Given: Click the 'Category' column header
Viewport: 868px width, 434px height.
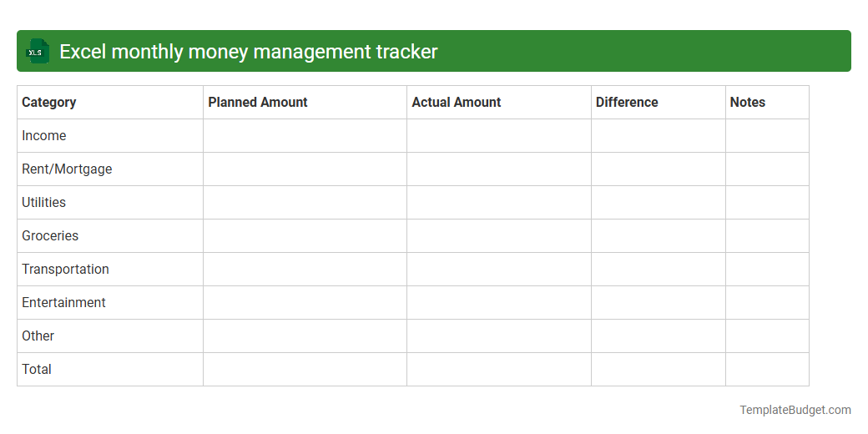Looking at the screenshot, I should tap(110, 103).
